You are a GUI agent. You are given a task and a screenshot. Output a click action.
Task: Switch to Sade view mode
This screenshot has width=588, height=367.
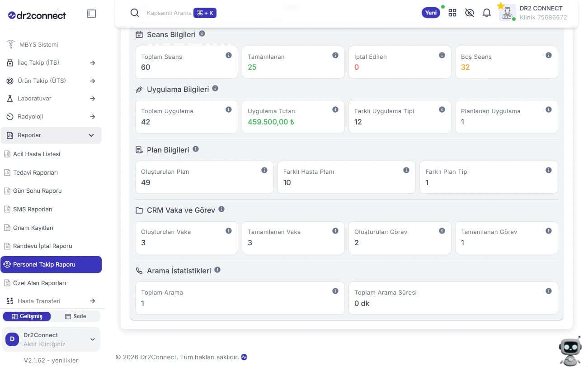[x=75, y=316]
